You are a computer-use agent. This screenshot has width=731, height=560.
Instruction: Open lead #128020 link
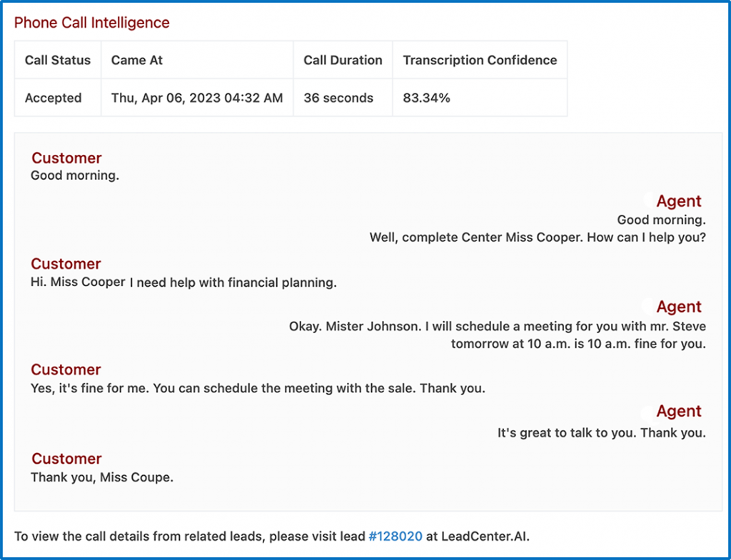coord(395,536)
